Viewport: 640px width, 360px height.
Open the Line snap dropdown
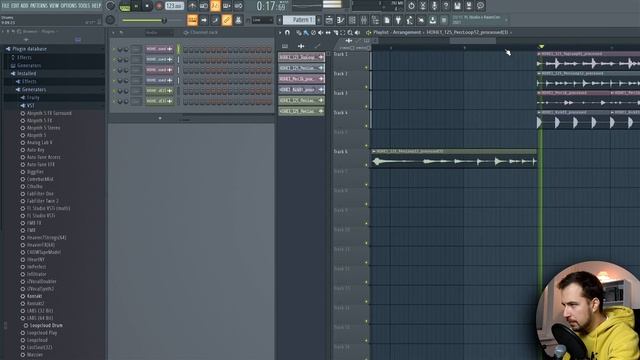click(262, 20)
